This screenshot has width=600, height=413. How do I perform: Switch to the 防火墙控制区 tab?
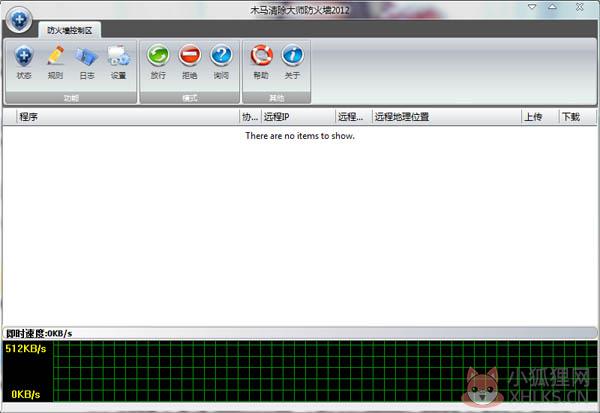point(70,30)
